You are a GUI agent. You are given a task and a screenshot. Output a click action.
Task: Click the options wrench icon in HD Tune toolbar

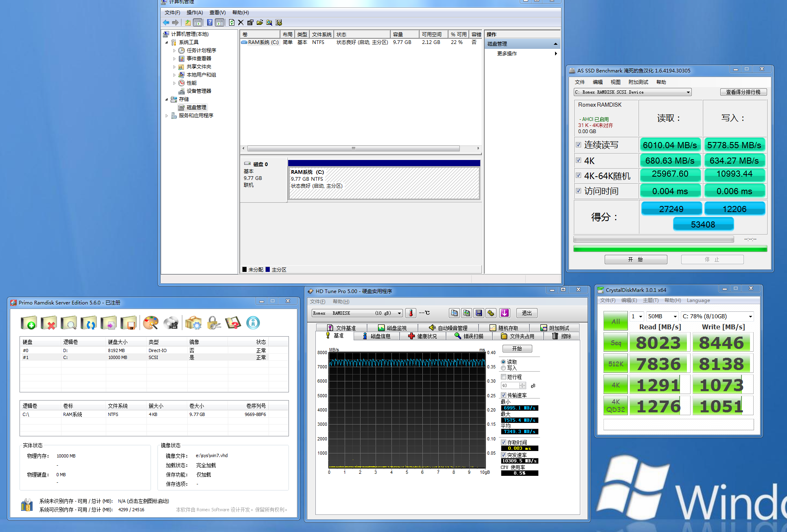pos(491,313)
